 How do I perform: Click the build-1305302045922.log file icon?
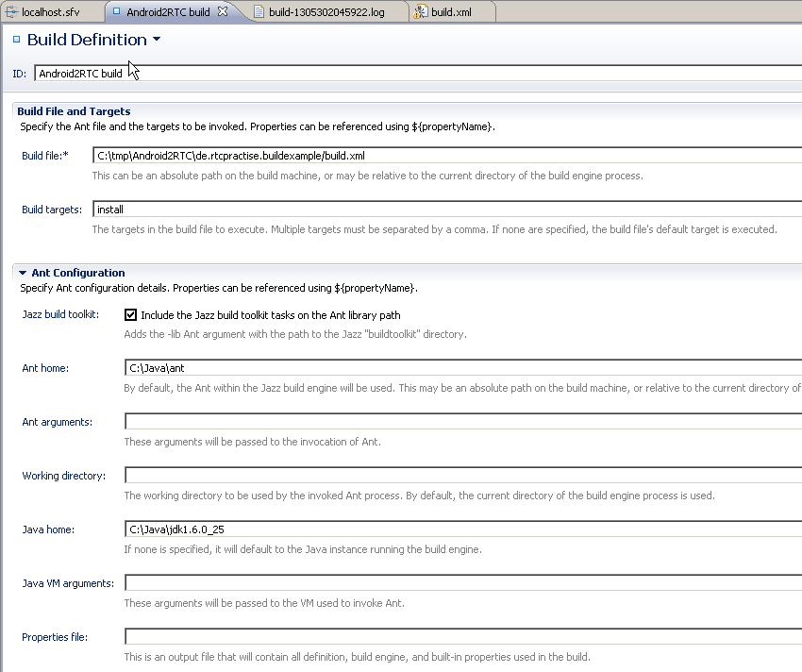click(x=259, y=11)
